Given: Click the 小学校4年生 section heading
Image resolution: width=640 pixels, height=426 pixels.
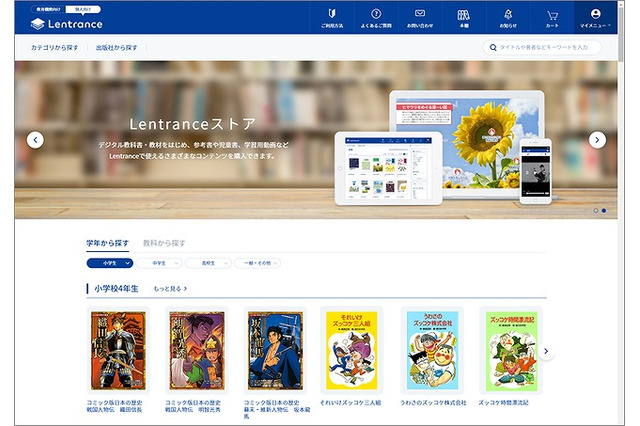Looking at the screenshot, I should click(x=116, y=289).
